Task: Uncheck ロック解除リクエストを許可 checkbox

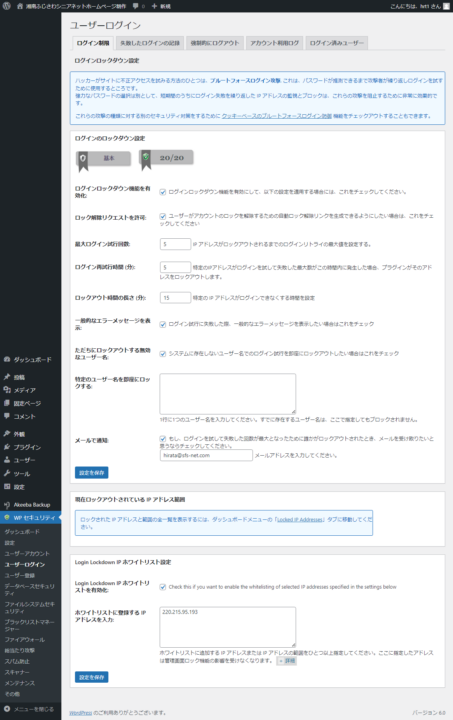Action: coord(162,216)
